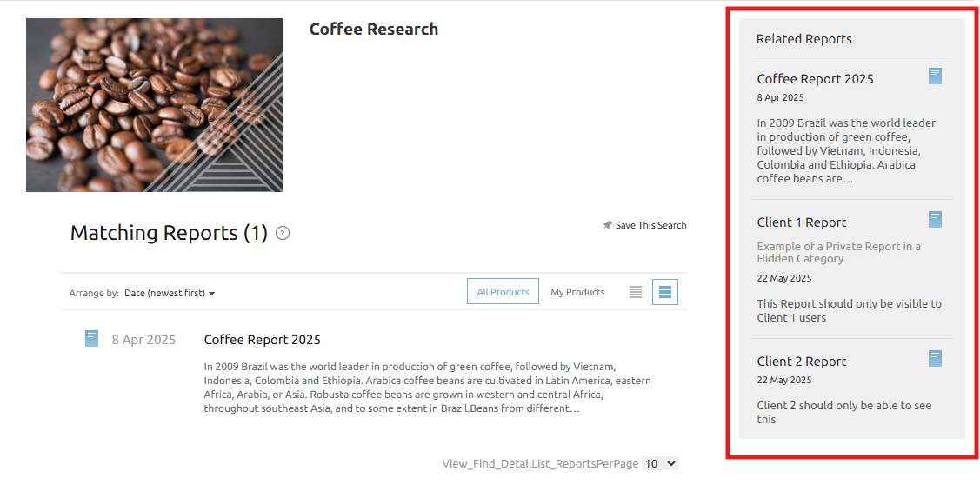Click the coffee beans header image
980x491 pixels.
click(155, 105)
